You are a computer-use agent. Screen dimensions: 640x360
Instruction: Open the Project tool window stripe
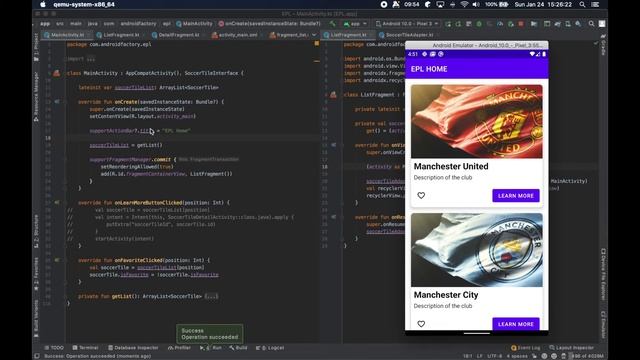click(36, 47)
